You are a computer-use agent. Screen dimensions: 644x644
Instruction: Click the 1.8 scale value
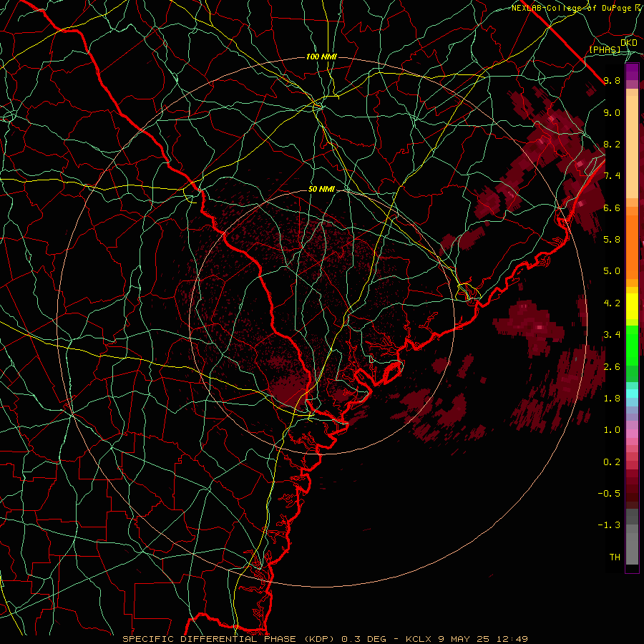(612, 399)
